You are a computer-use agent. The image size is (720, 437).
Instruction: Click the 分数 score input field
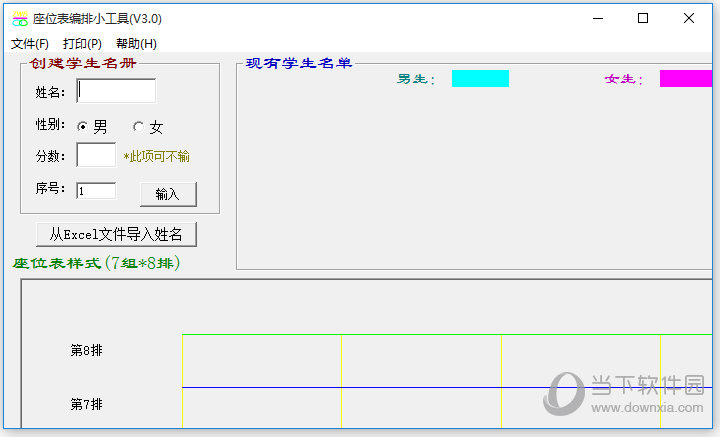pyautogui.click(x=96, y=155)
